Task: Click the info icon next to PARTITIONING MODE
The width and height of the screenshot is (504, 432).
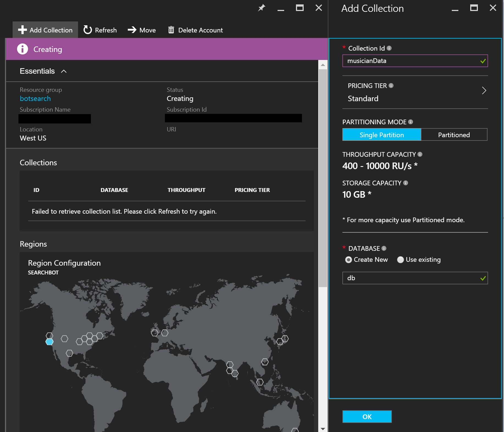Action: click(411, 122)
